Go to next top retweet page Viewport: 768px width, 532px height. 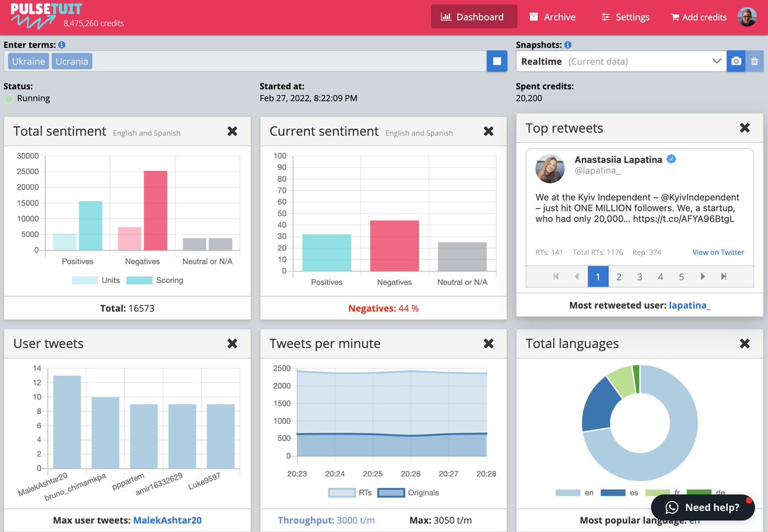coord(703,277)
